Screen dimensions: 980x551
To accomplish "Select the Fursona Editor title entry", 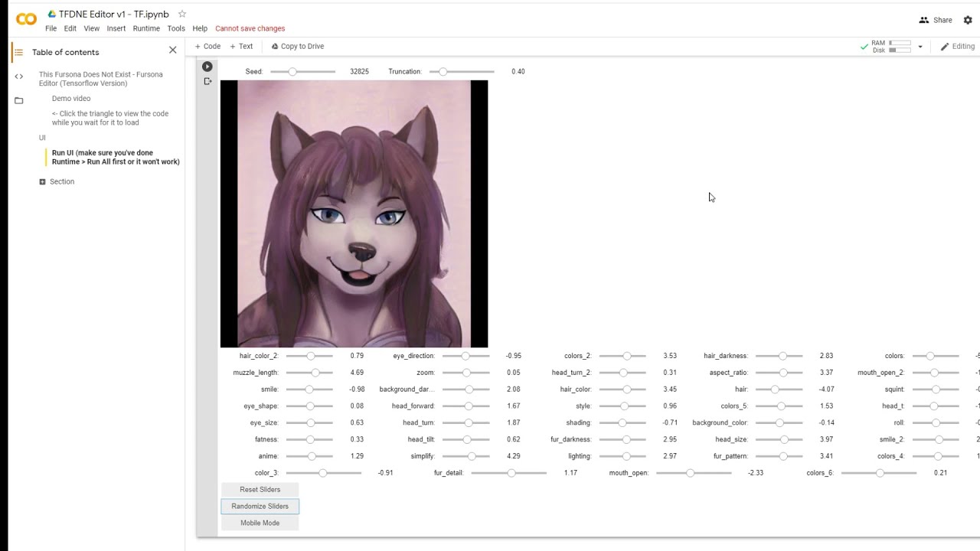I will click(101, 79).
